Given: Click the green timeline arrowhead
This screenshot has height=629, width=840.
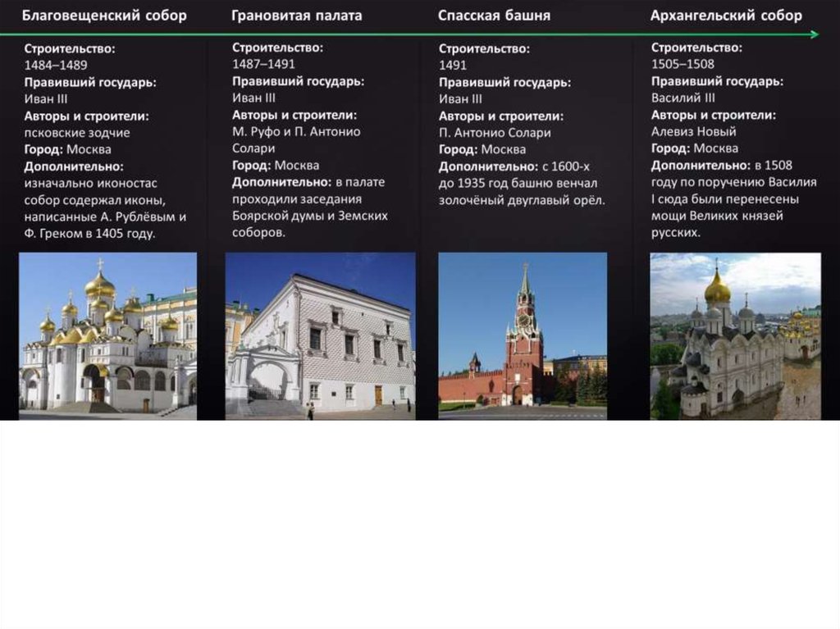Looking at the screenshot, I should [x=814, y=34].
